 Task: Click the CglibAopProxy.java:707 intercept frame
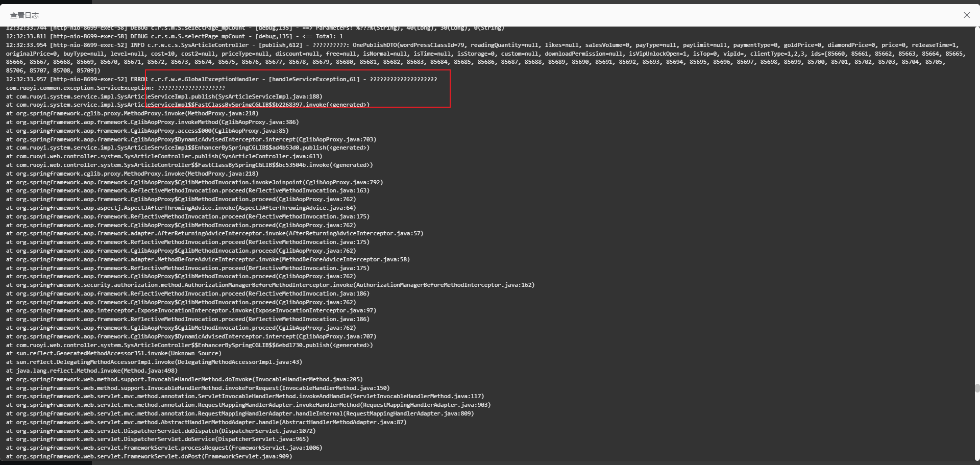tap(191, 337)
